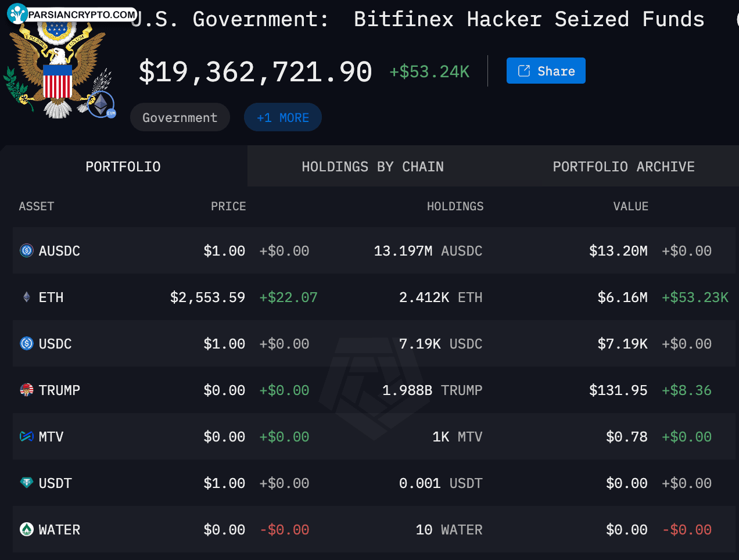The height and width of the screenshot is (560, 739).
Task: Sort by the HOLDINGS column header
Action: (455, 206)
